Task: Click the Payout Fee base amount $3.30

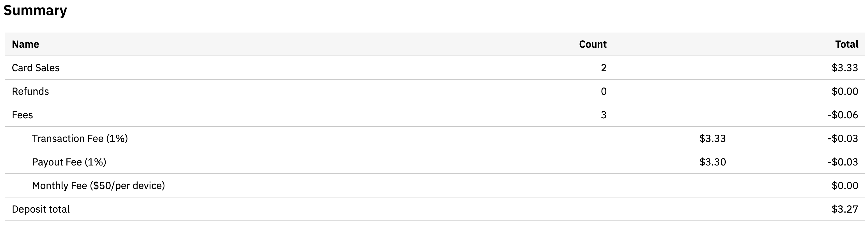Action: point(712,162)
